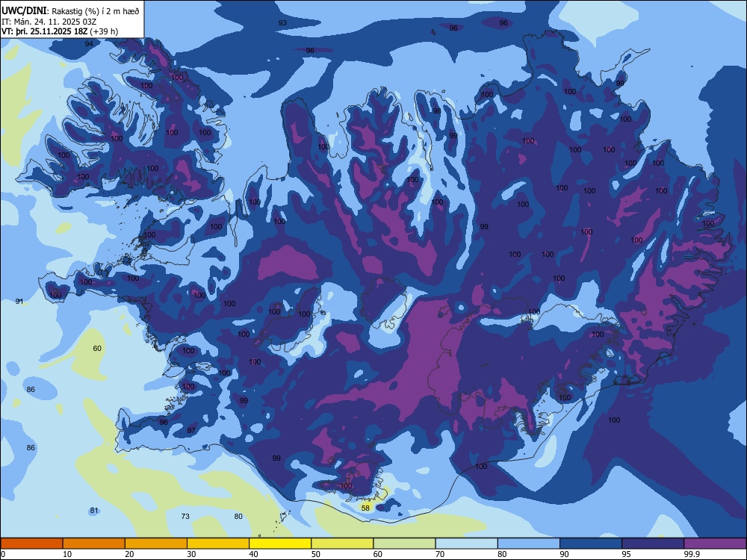Click the '91' humidity value over the sea
This screenshot has height=560, width=747.
(19, 302)
